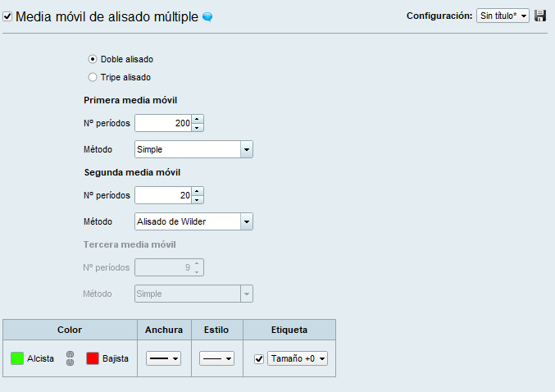
Task: Decrease the second moving average periods
Action: [x=198, y=199]
